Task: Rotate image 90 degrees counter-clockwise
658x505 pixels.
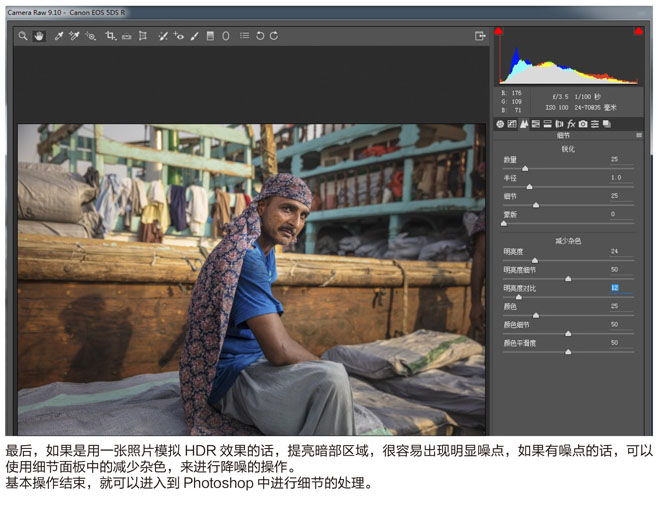Action: tap(260, 36)
